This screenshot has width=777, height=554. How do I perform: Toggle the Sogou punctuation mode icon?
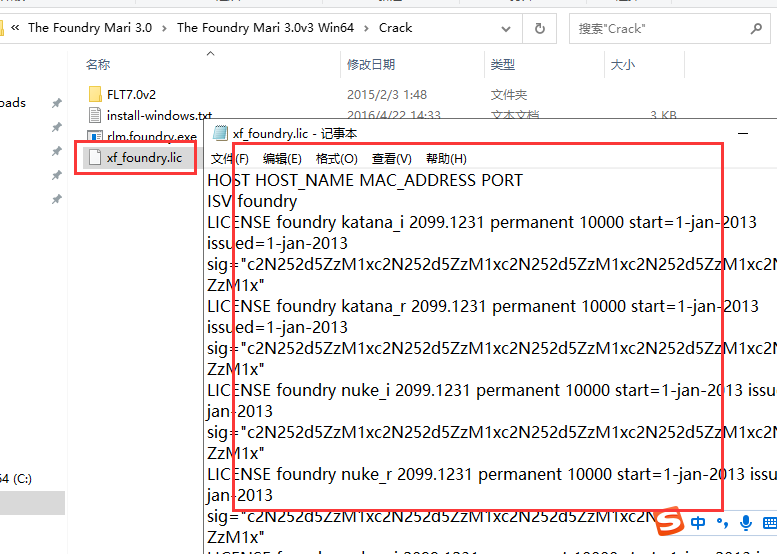tap(722, 523)
